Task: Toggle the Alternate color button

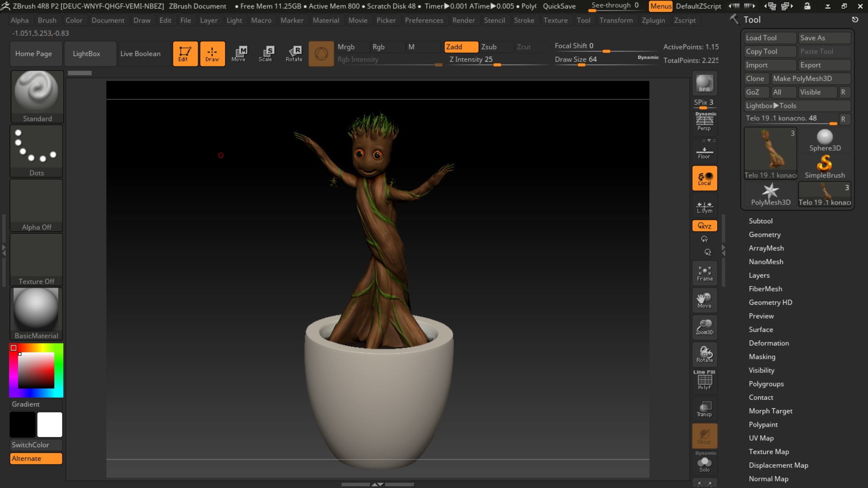Action: [36, 458]
